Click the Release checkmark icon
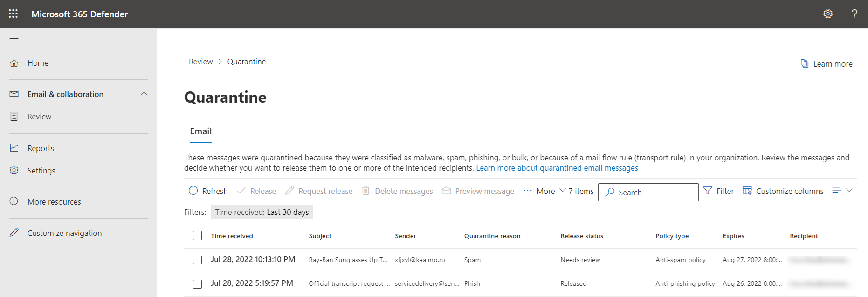 point(241,191)
